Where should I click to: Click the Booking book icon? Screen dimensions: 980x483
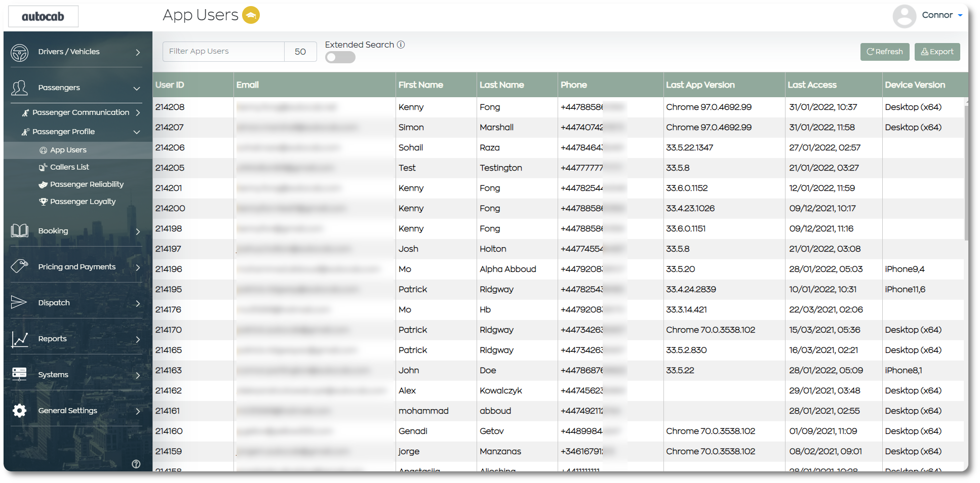coord(20,231)
